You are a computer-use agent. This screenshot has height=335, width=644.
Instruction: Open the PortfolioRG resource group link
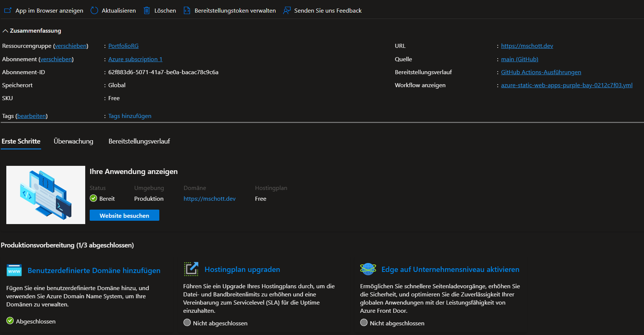coord(123,46)
